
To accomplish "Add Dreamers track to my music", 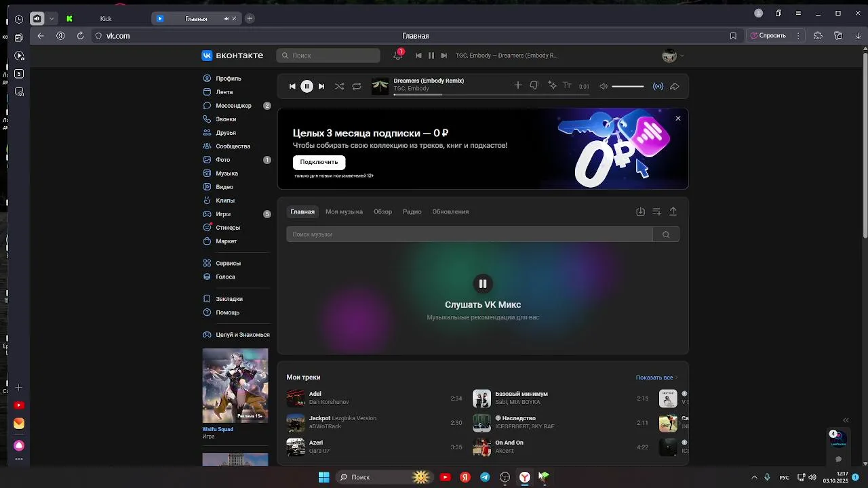I will (517, 85).
